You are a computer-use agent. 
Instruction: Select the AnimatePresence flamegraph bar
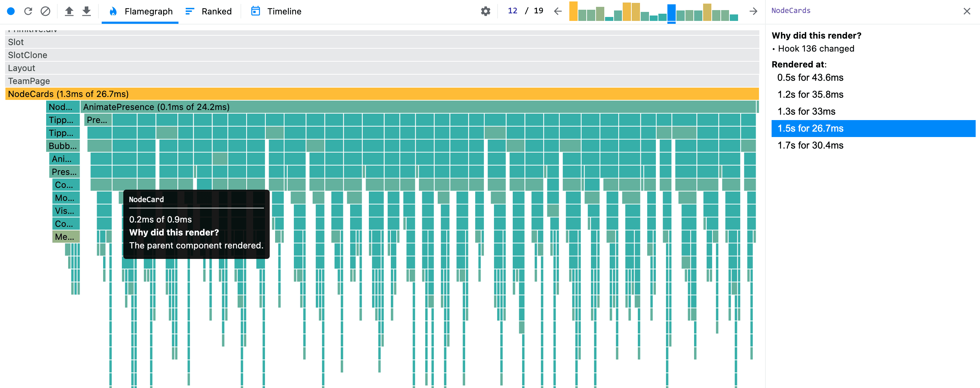point(418,107)
